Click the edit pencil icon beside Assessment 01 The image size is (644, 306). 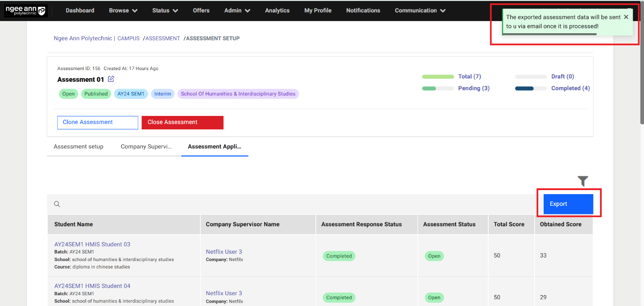(x=111, y=79)
